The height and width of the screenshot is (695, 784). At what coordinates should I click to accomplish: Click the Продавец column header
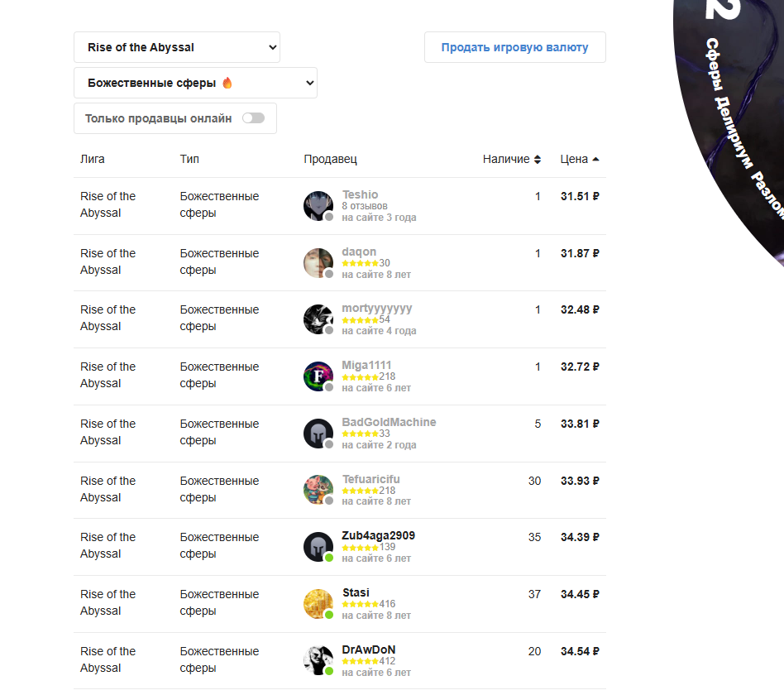[x=330, y=159]
